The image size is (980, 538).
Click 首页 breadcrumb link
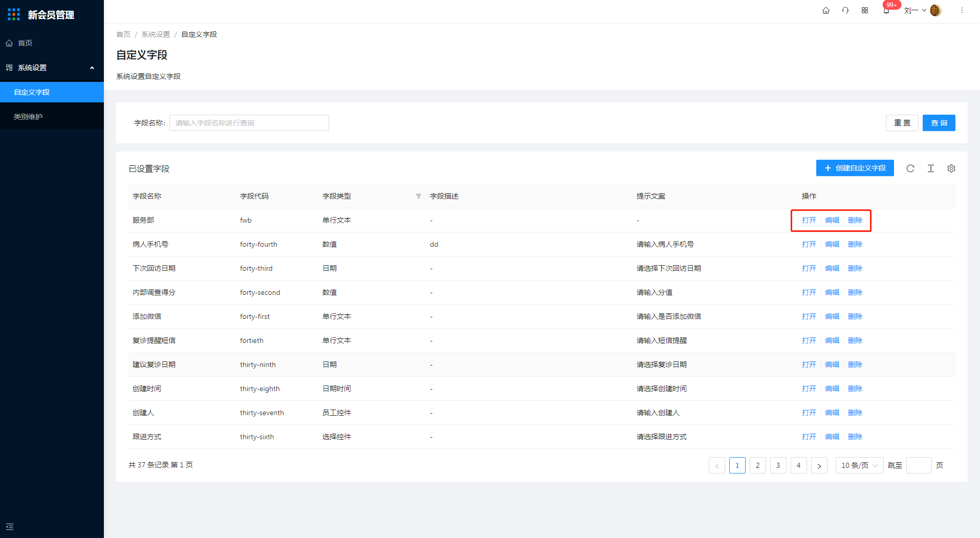click(123, 34)
